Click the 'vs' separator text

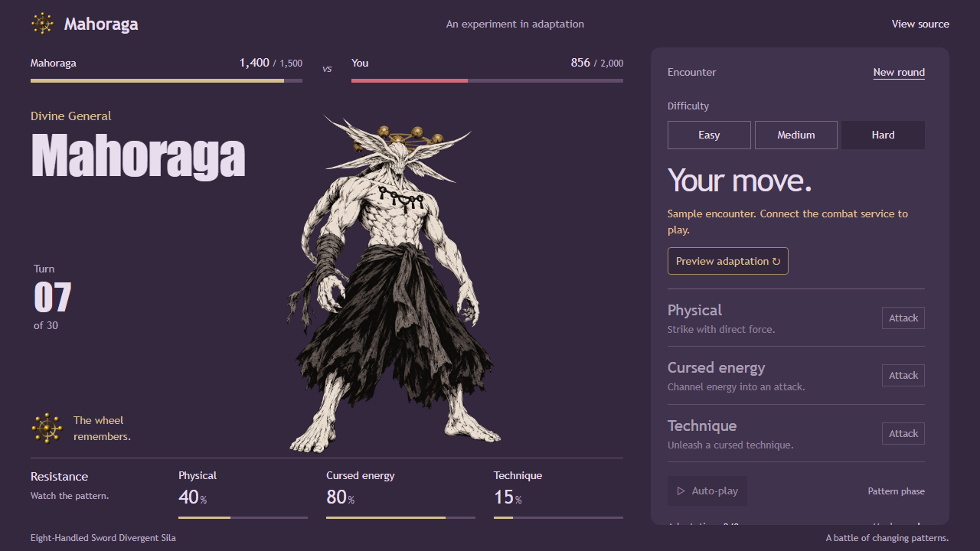pos(327,69)
